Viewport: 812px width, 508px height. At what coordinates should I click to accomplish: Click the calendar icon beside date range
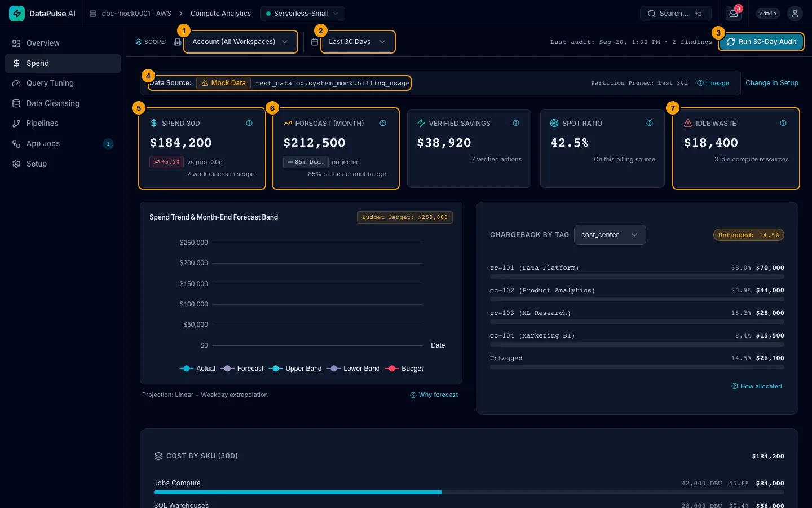click(315, 42)
